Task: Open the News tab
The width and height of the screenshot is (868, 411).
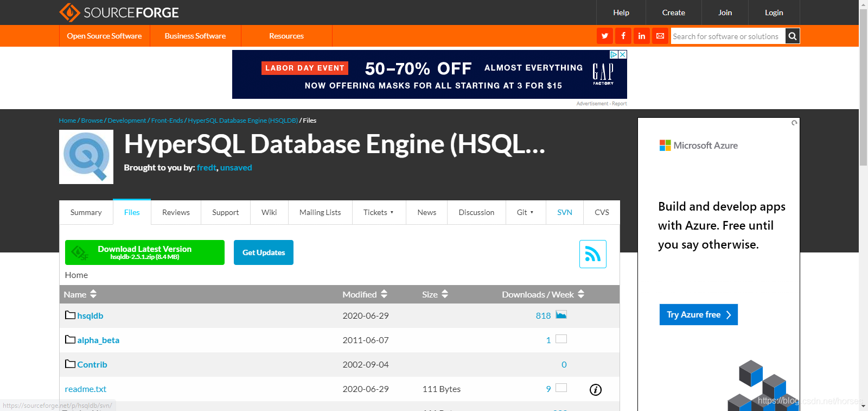Action: pyautogui.click(x=427, y=212)
